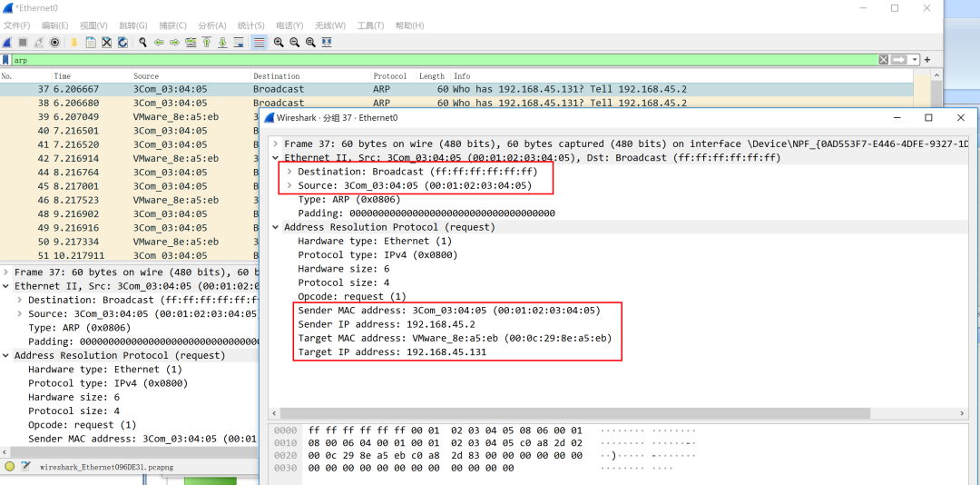Viewport: 980px width, 485px height.
Task: Open the 分析(A) menu
Action: point(211,25)
